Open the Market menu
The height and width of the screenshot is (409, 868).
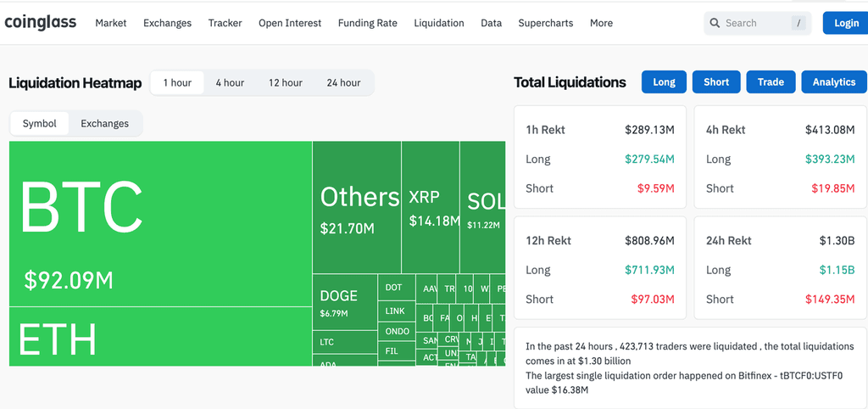click(x=111, y=23)
